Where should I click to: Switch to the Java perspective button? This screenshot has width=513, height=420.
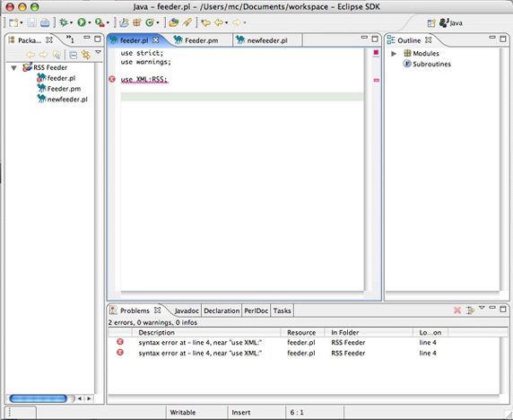(451, 23)
